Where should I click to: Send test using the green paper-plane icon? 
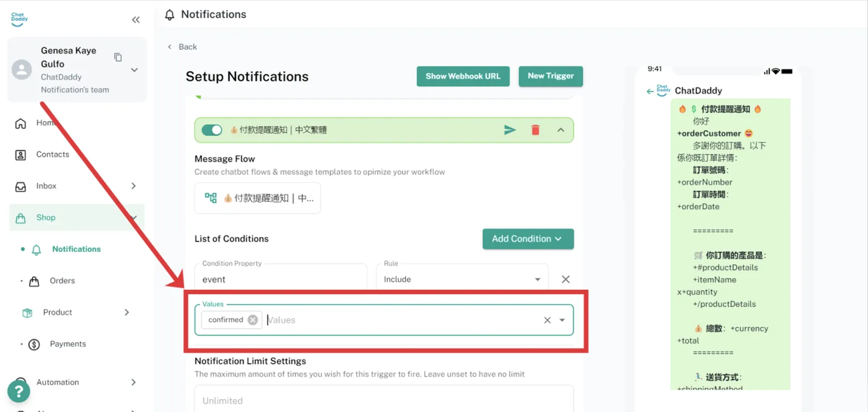click(x=509, y=130)
